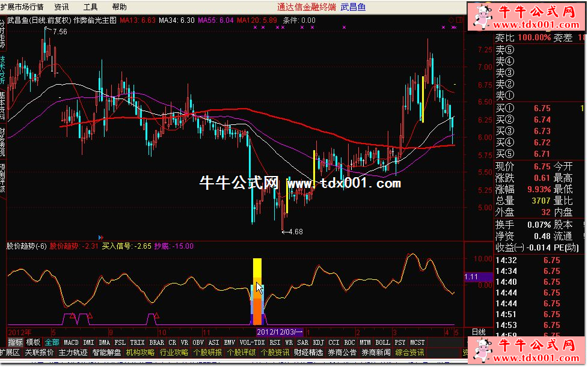
Task: Open the 财经精选 bottom tab
Action: [308, 353]
